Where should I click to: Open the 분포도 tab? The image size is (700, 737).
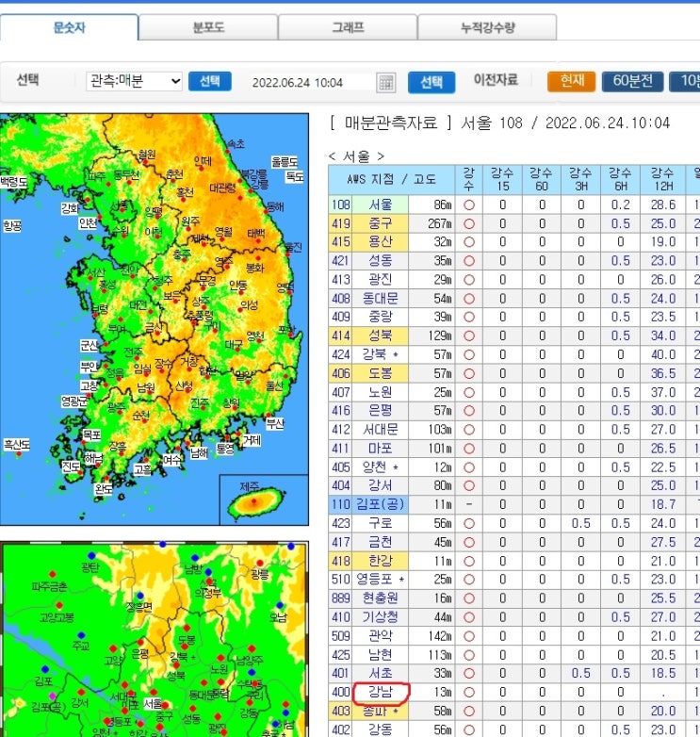coord(208,27)
